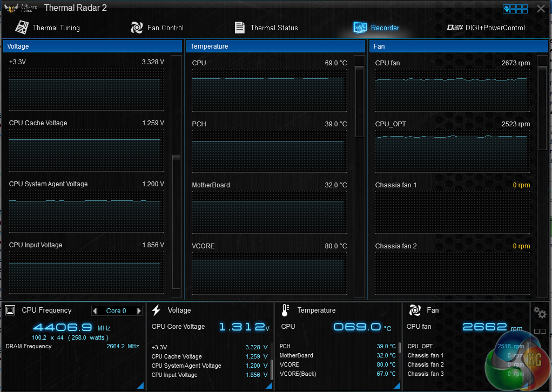Open the Thermal Tuning tab
This screenshot has height=392, width=552.
coord(48,28)
